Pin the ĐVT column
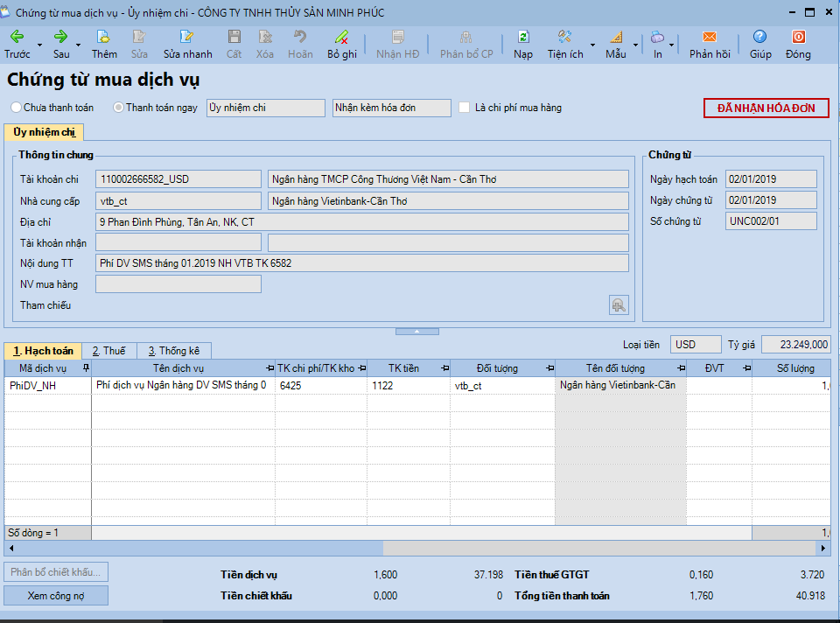The image size is (840, 623). click(x=746, y=368)
